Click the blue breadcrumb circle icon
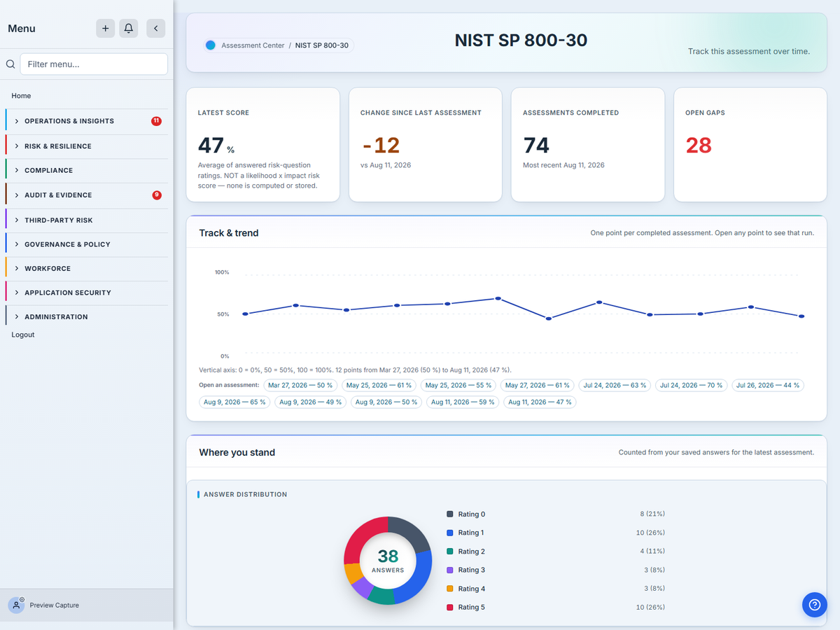Screen dimensions: 840x630 click(210, 45)
